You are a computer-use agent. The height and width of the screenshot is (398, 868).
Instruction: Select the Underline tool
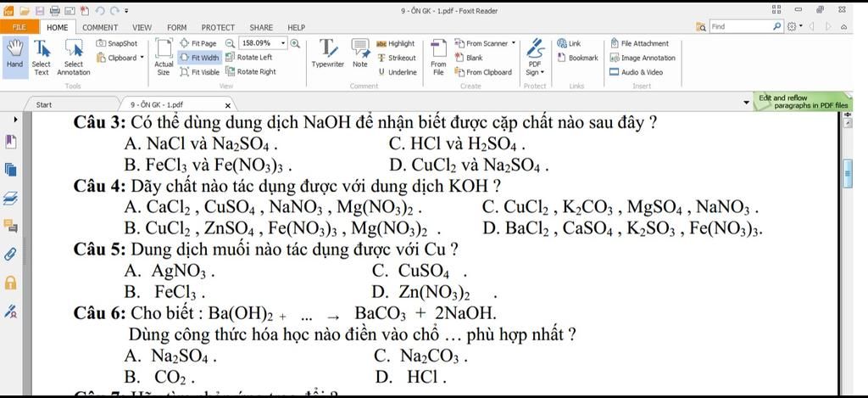tap(398, 72)
